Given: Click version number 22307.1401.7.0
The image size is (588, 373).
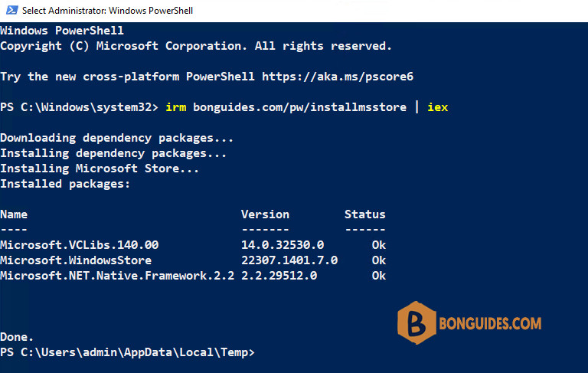Looking at the screenshot, I should coord(289,260).
